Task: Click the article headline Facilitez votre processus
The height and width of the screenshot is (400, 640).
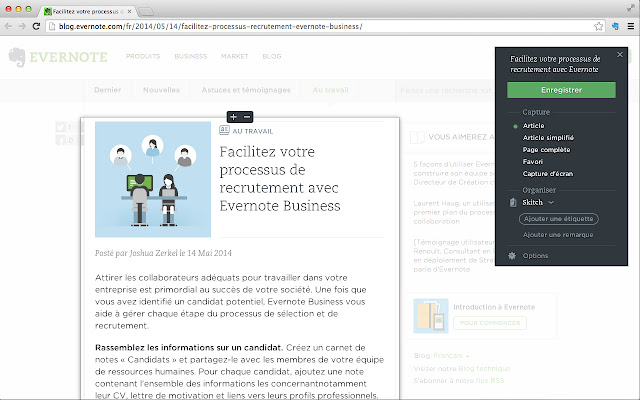Action: pos(280,179)
